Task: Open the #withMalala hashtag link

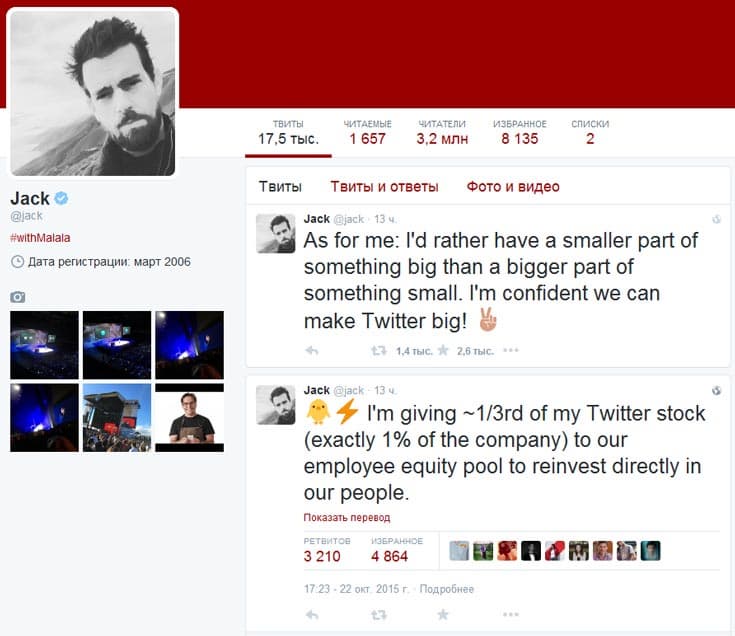Action: coord(40,238)
